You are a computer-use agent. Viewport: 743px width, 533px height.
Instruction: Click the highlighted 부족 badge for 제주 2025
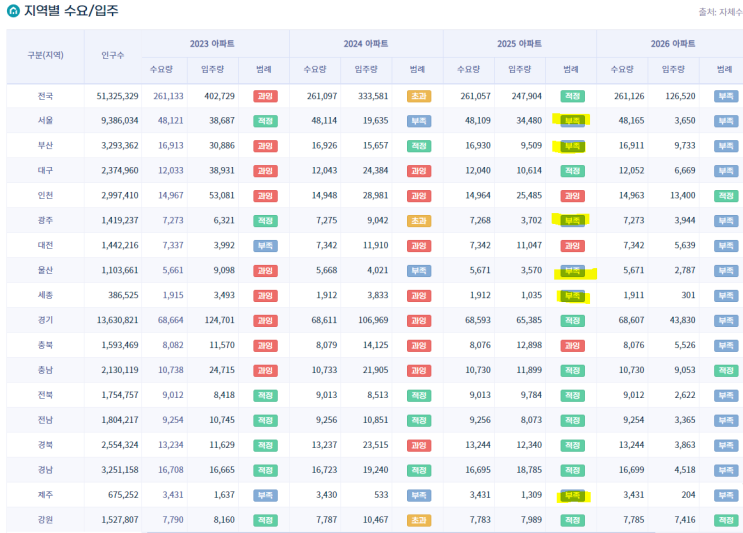click(x=572, y=495)
